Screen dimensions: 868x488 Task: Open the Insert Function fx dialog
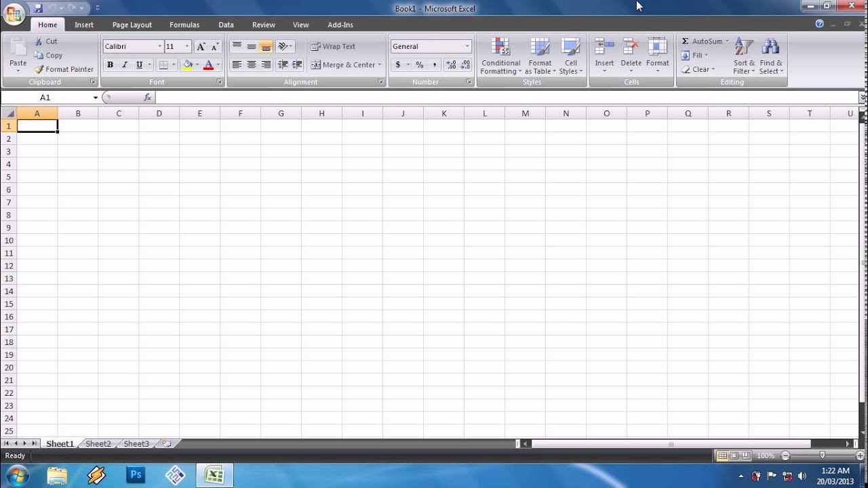[147, 98]
